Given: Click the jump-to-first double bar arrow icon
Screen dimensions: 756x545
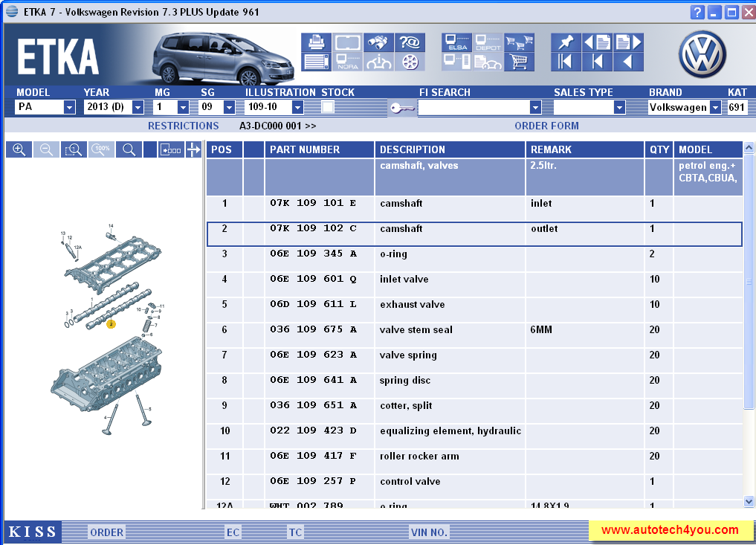Looking at the screenshot, I should (566, 62).
